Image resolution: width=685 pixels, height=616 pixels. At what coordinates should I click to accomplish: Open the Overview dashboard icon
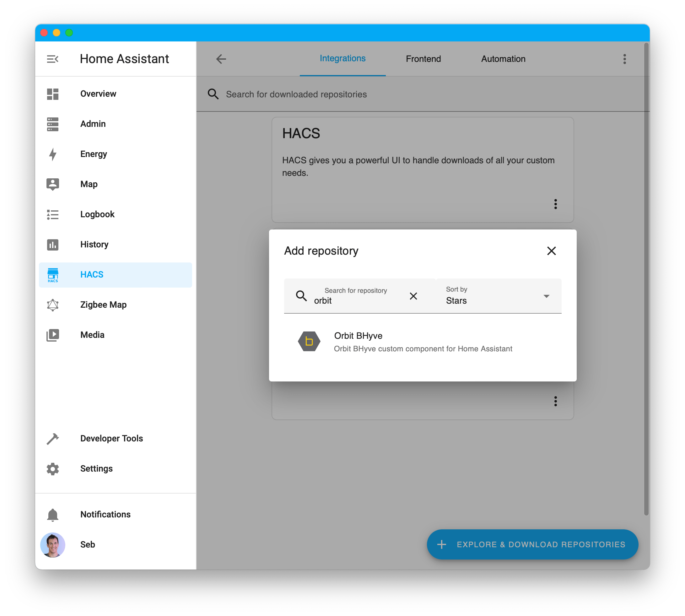(x=53, y=94)
